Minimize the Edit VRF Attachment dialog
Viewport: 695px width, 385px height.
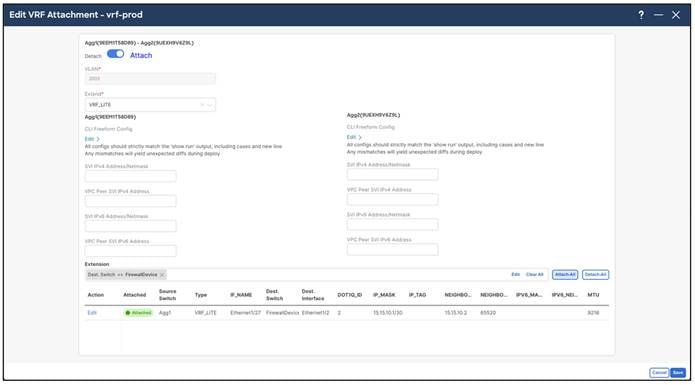click(659, 15)
